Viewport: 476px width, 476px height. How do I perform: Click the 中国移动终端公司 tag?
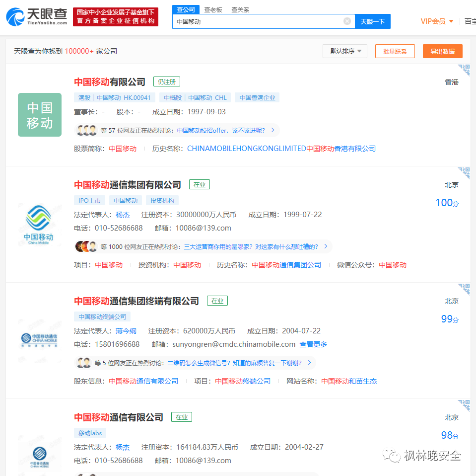[x=102, y=317]
